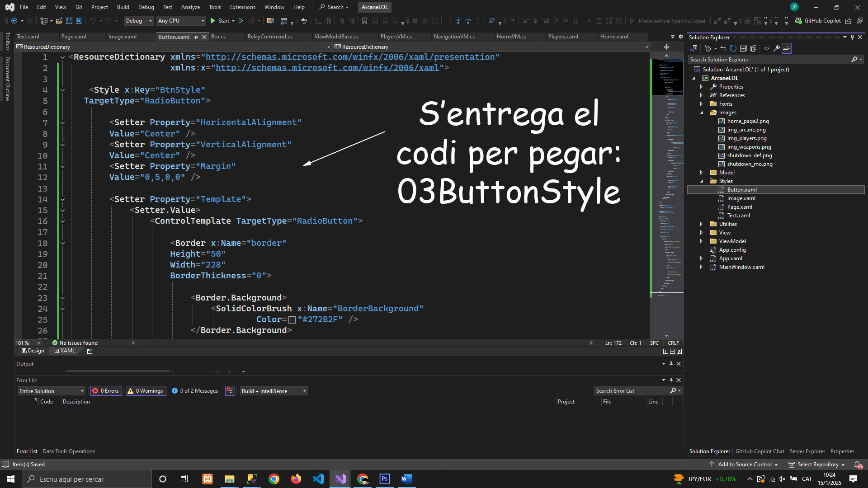Click the Refresh icon in Solution Explorer
This screenshot has height=488, width=868.
tap(733, 48)
